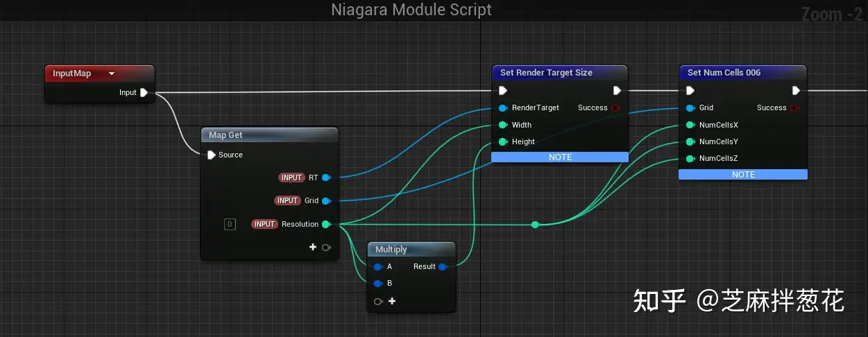Click the INPUT tag next to Resolution
The image size is (868, 337).
264,224
